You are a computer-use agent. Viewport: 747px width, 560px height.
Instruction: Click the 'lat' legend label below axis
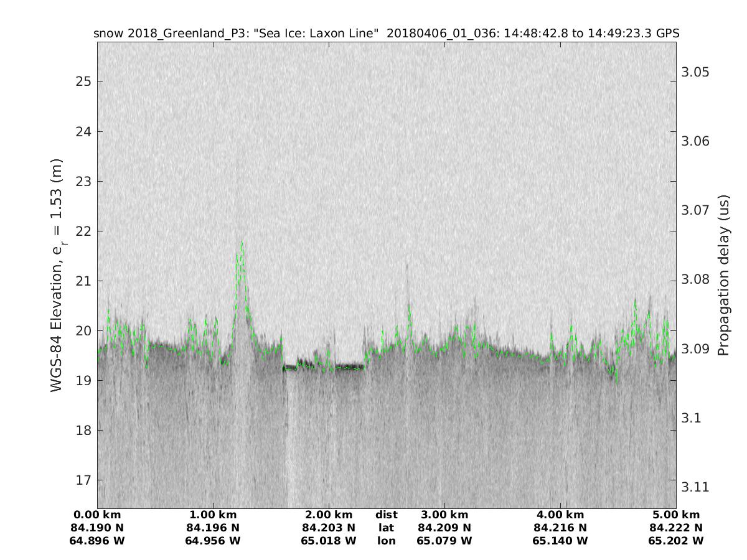(x=386, y=528)
